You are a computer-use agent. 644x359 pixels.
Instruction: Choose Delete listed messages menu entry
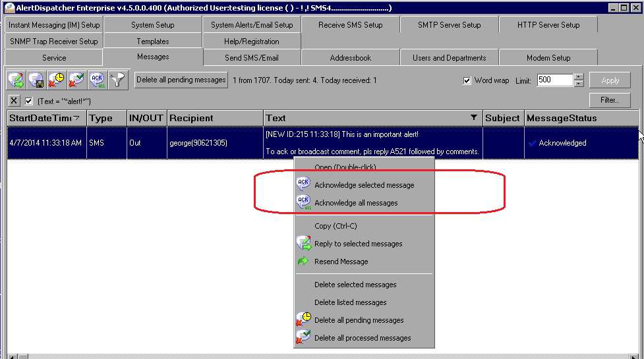[x=365, y=302]
